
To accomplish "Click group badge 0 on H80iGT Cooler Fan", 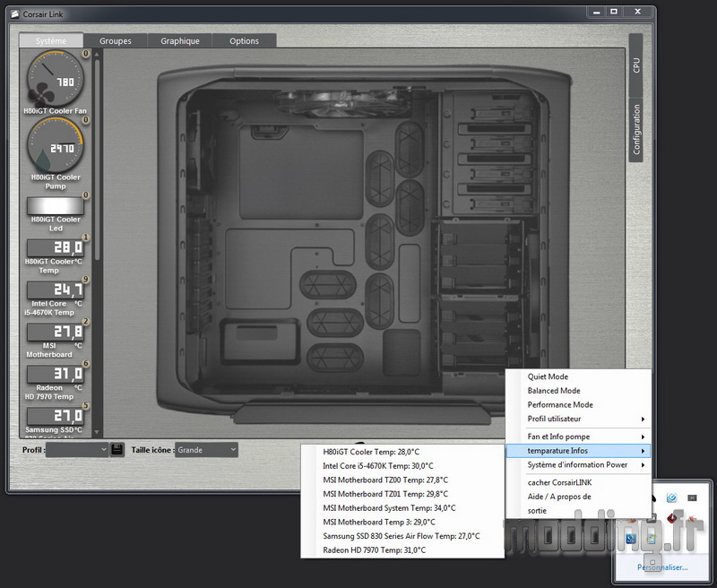I will coord(85,54).
